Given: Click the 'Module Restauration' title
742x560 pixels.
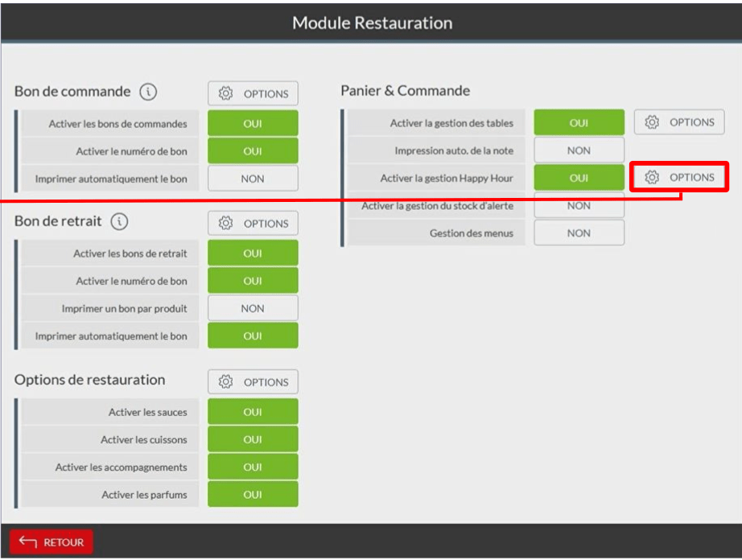Looking at the screenshot, I should pos(372,23).
